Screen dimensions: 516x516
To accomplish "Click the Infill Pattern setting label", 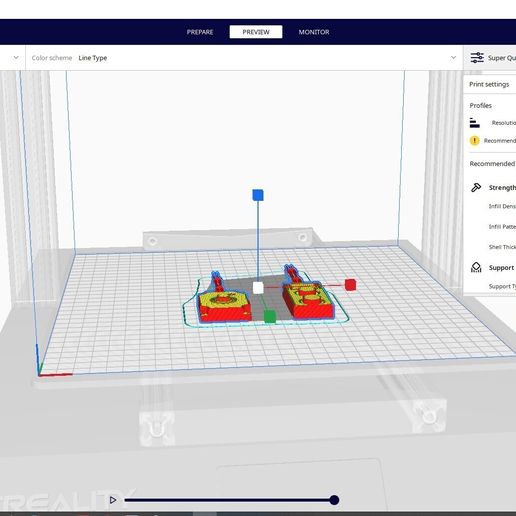I will tap(502, 227).
